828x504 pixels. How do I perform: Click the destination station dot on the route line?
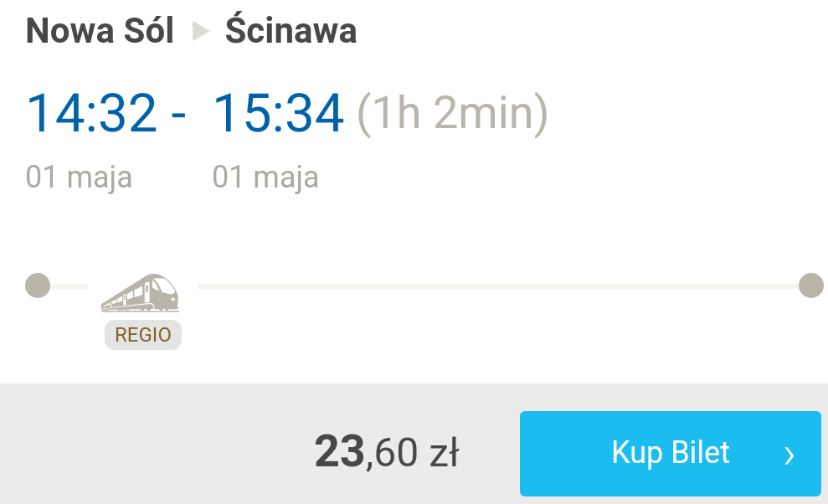810,285
